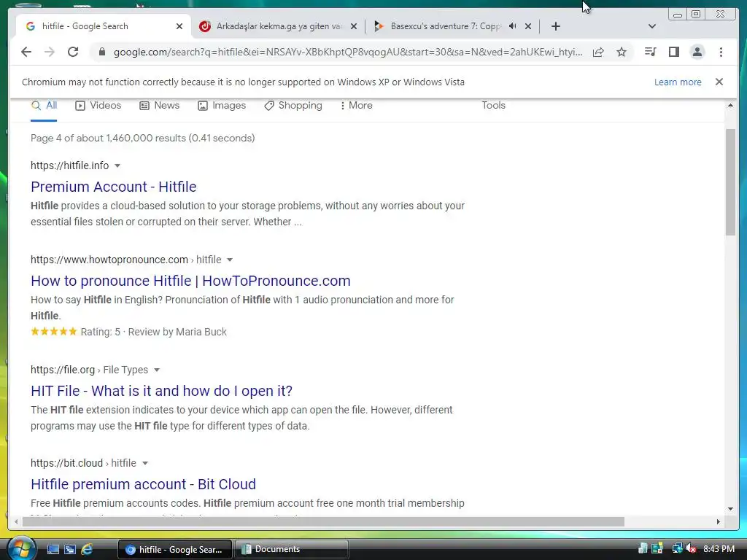Open the Documents taskbar window

[x=292, y=549]
